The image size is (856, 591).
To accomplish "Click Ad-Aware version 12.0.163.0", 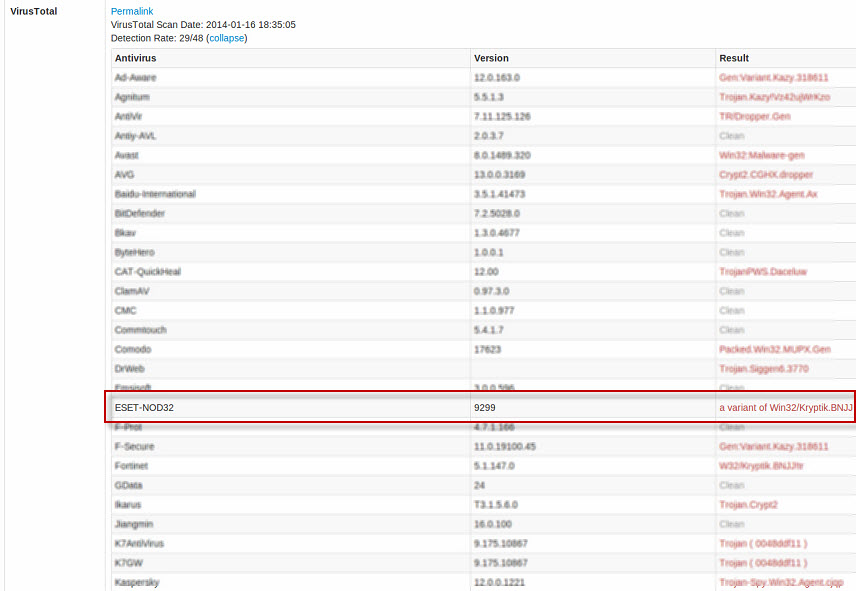I will tap(497, 77).
